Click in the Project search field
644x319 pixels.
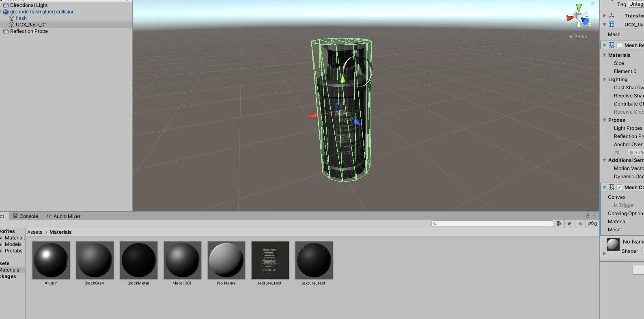[x=492, y=224]
